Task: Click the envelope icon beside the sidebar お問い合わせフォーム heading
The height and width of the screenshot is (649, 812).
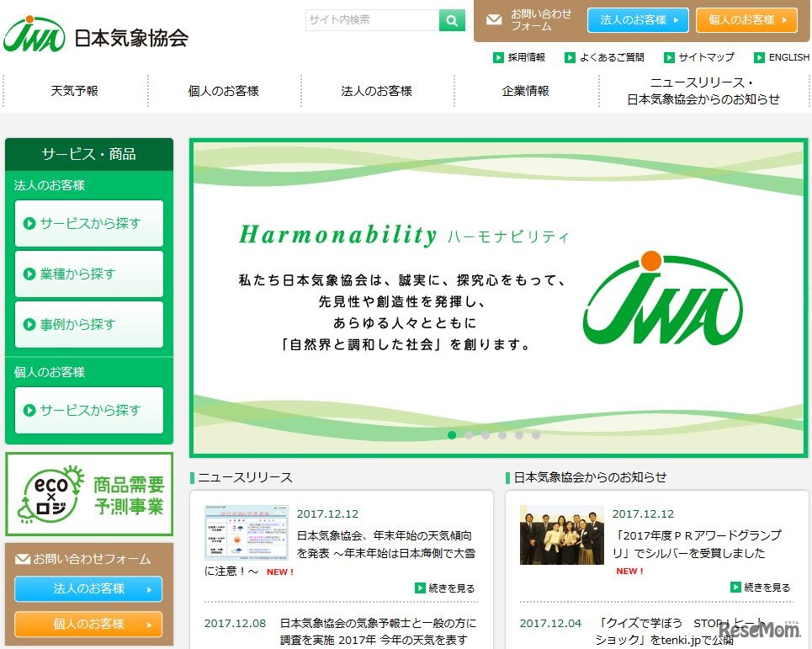Action: [23, 559]
